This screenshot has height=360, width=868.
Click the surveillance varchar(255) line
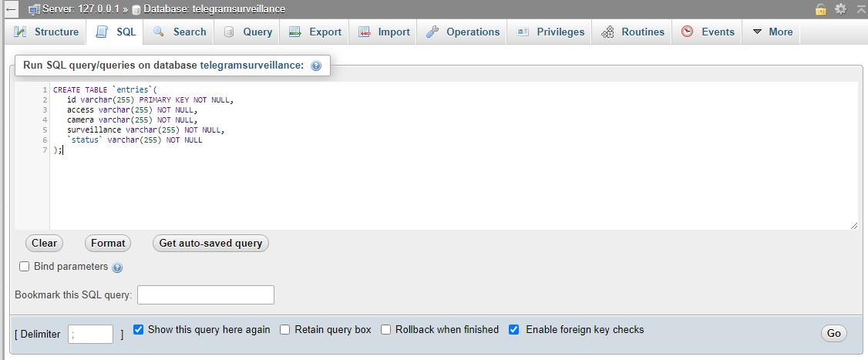146,130
